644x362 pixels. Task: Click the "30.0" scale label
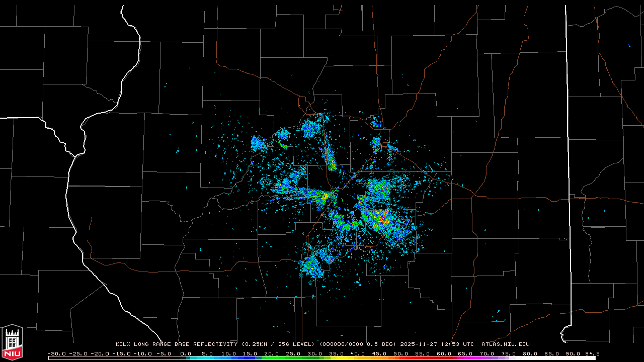(314, 353)
